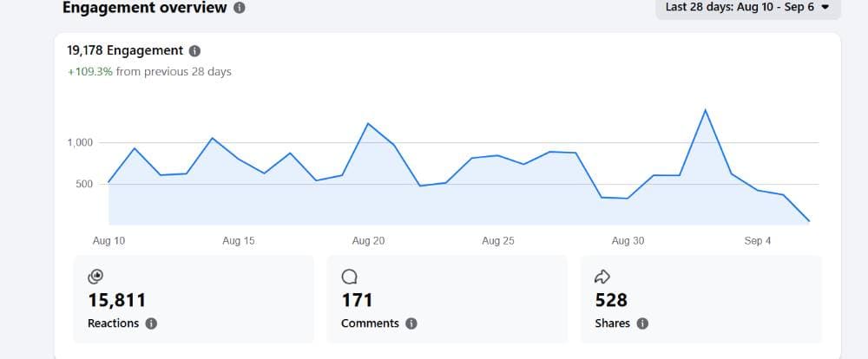868x359 pixels.
Task: Click the date range dropdown caret arrow
Action: [x=825, y=8]
